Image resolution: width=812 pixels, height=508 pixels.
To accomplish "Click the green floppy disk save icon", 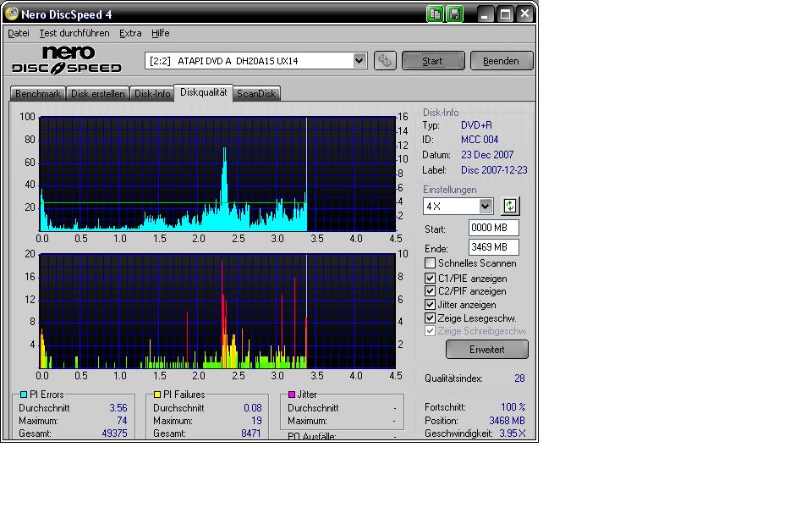I will point(455,14).
